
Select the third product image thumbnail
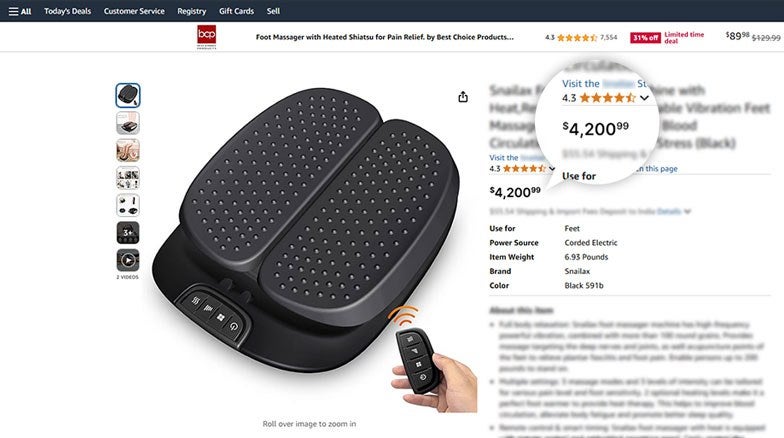click(x=128, y=150)
